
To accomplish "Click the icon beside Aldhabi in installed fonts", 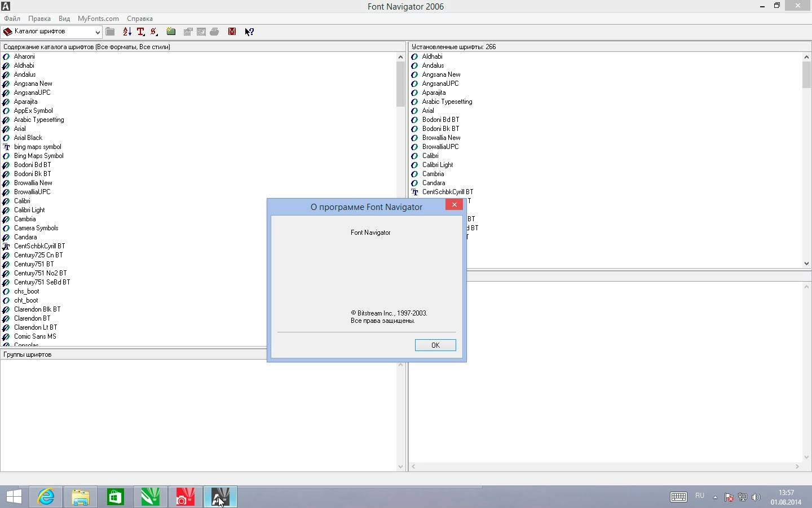I will (x=414, y=56).
